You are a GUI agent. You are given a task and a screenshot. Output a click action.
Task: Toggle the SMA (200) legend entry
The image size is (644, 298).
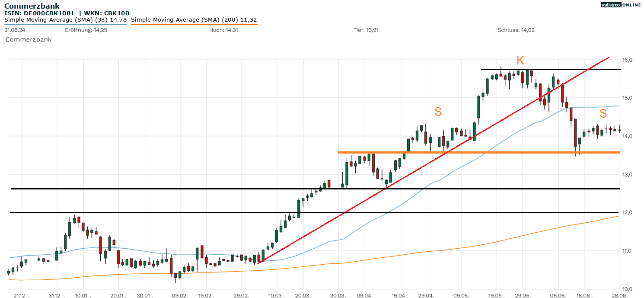194,19
